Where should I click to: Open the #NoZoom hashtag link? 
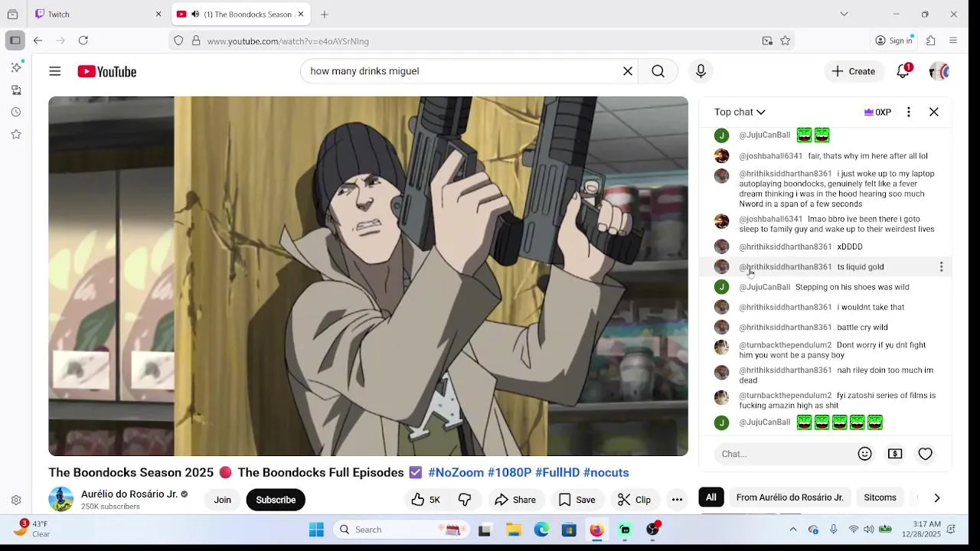click(x=456, y=473)
